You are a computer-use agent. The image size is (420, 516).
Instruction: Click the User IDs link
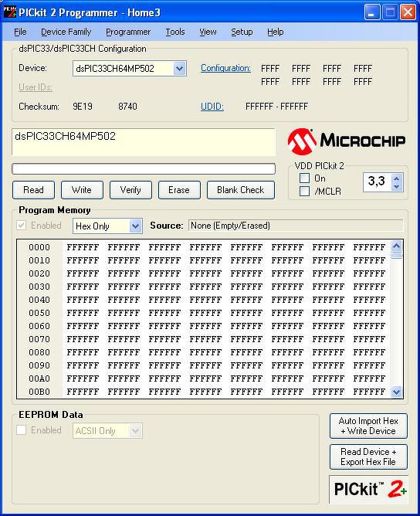[x=36, y=87]
